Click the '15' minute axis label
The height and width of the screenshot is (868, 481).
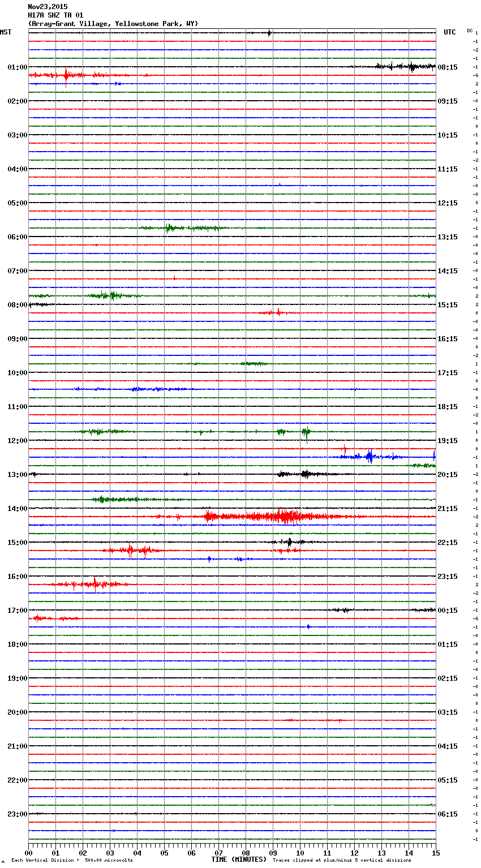436,852
